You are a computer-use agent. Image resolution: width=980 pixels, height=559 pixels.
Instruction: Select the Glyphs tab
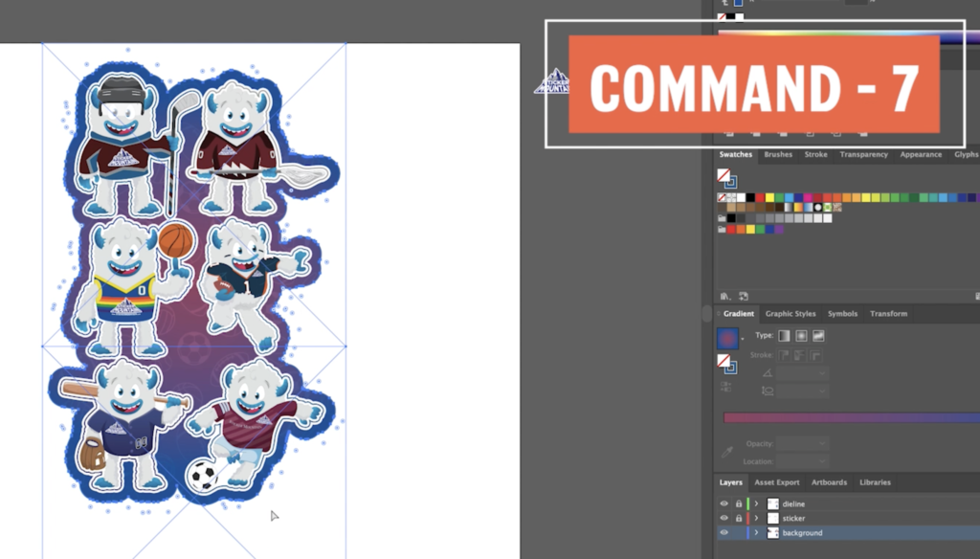click(x=967, y=154)
